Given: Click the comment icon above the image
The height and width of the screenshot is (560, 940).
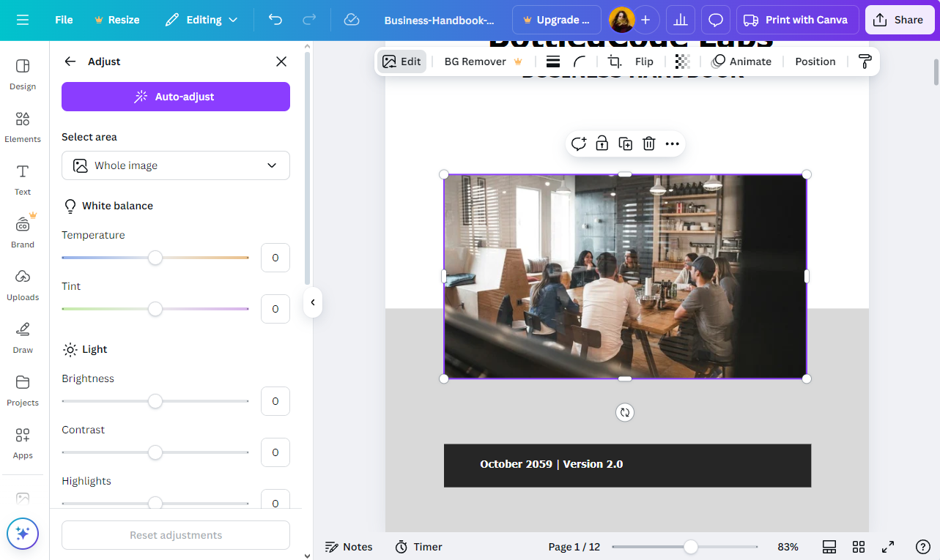Looking at the screenshot, I should click(x=579, y=143).
